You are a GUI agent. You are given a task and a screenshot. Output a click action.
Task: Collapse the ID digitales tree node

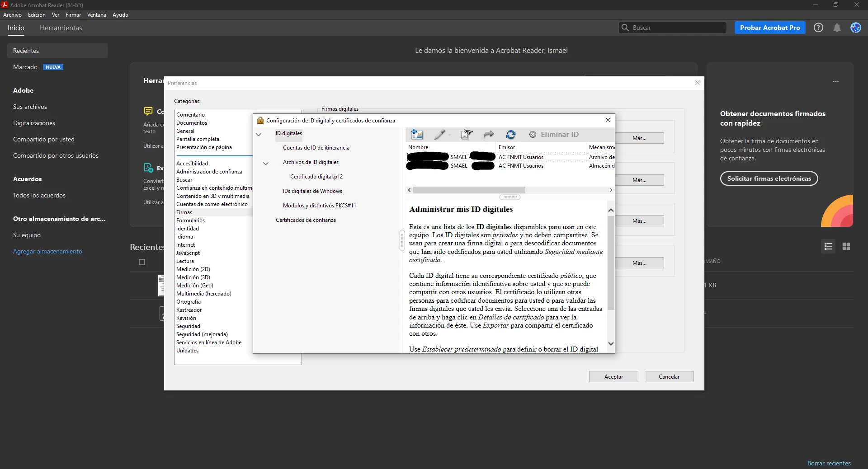tap(259, 134)
